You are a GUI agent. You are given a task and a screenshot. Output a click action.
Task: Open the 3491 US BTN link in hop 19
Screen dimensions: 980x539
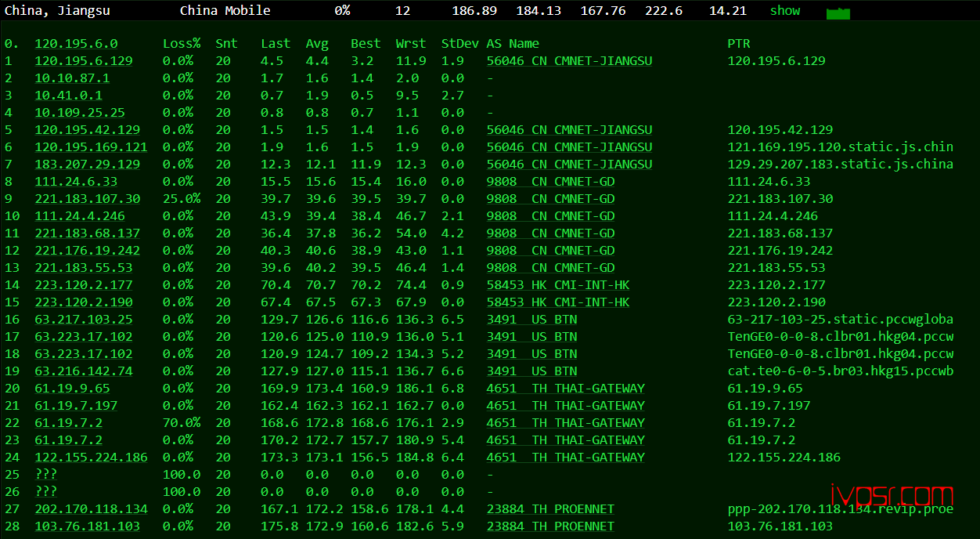531,371
